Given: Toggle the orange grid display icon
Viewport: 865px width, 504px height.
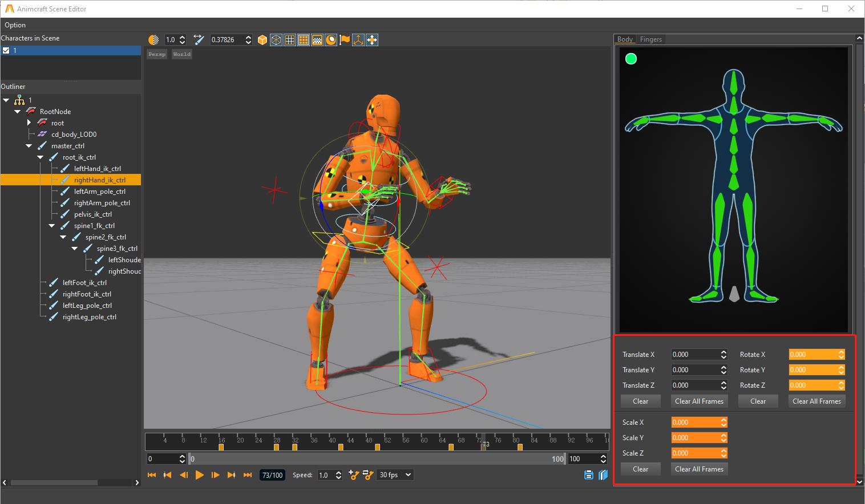Looking at the screenshot, I should coord(304,40).
